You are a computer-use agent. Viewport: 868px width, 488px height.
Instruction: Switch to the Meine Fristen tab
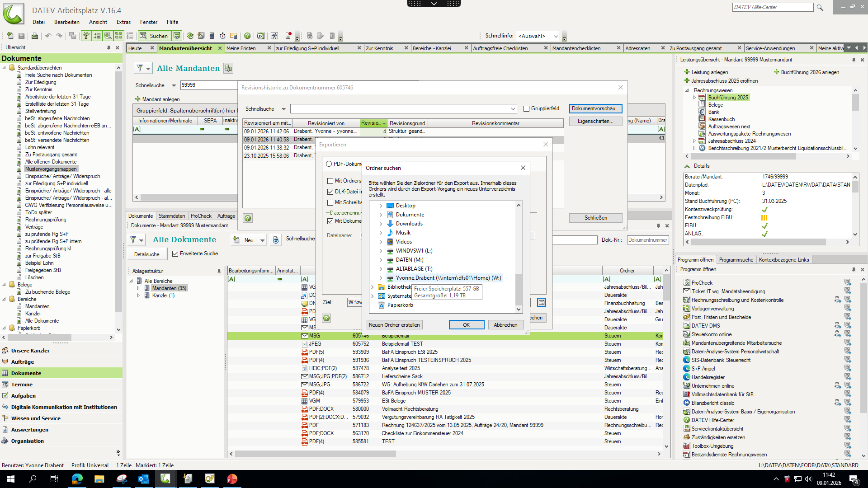[241, 48]
